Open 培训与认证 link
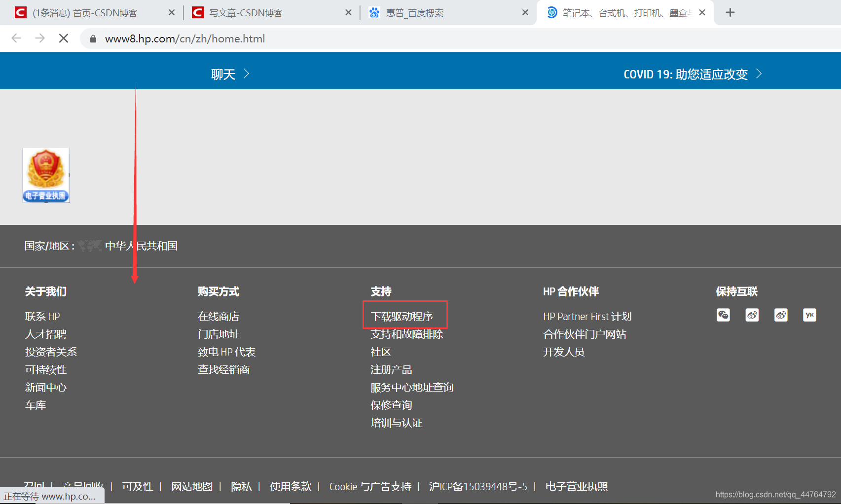Viewport: 841px width, 504px height. [x=397, y=423]
